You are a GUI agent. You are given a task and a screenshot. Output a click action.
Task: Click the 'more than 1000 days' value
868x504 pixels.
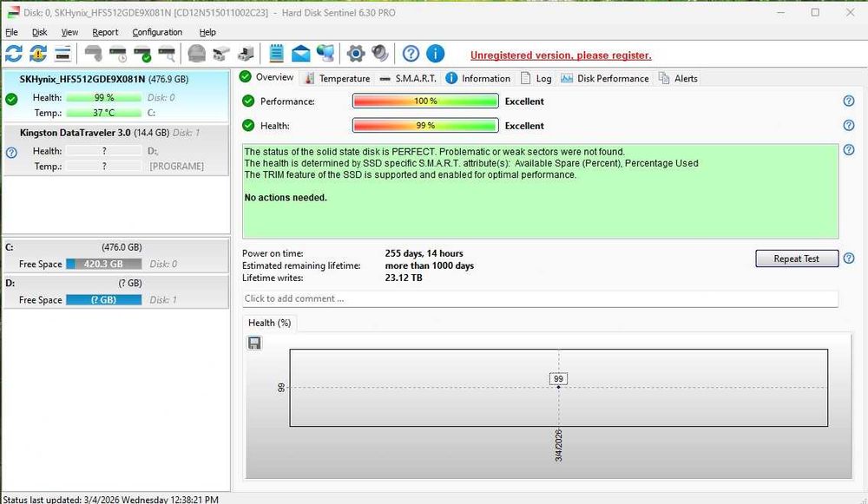(430, 265)
